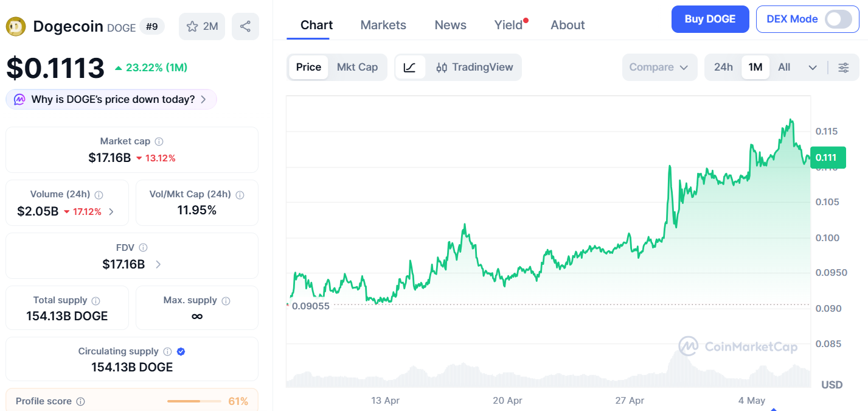Viewport: 868px width, 411px height.
Task: Click the 17.12% volume change
Action: pyautogui.click(x=83, y=212)
